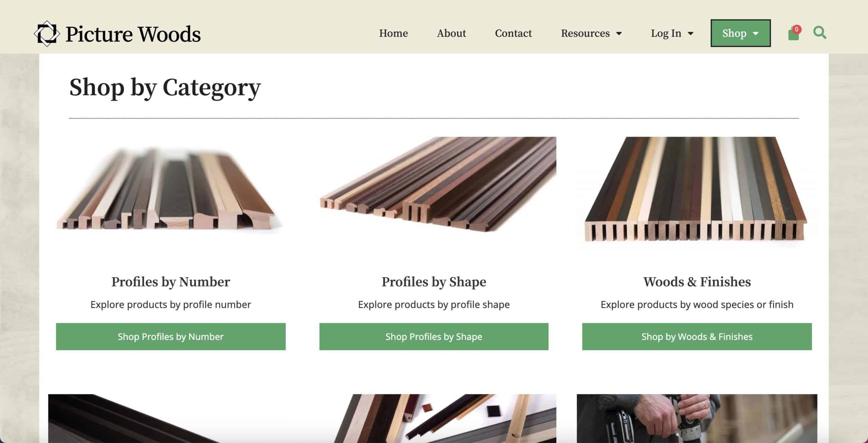Click the green search magnifier icon
Viewport: 868px width, 443px height.
pos(820,33)
